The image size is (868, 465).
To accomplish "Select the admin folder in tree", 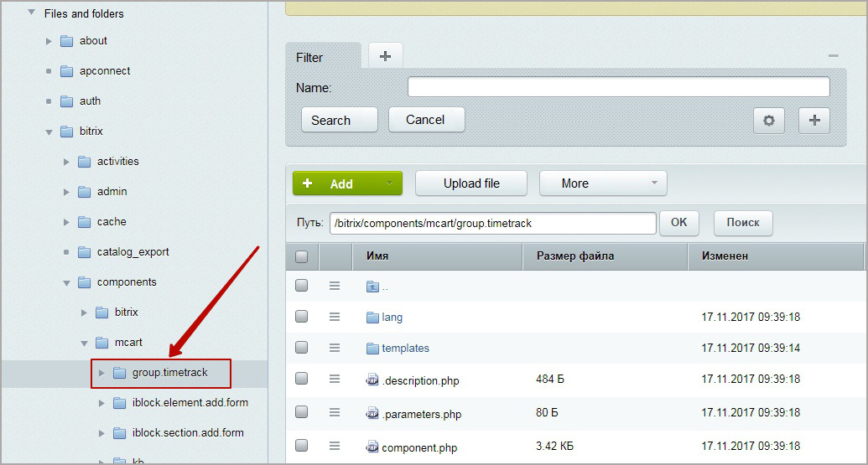I will point(112,192).
